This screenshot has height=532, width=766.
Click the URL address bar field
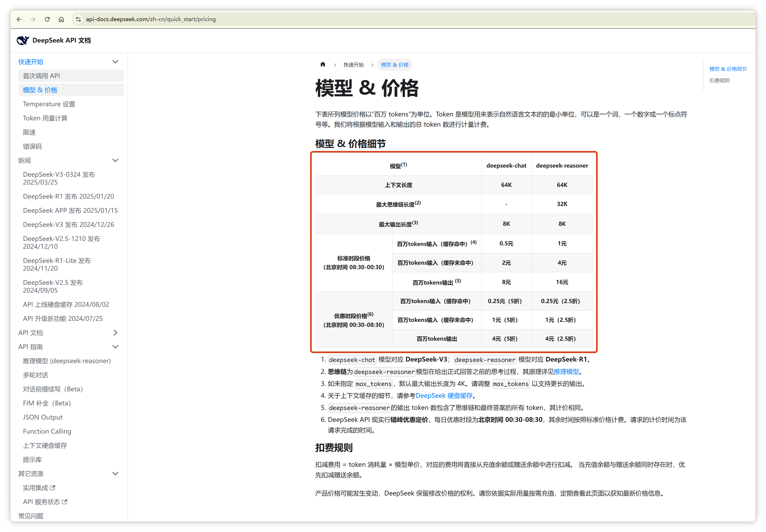coord(267,19)
